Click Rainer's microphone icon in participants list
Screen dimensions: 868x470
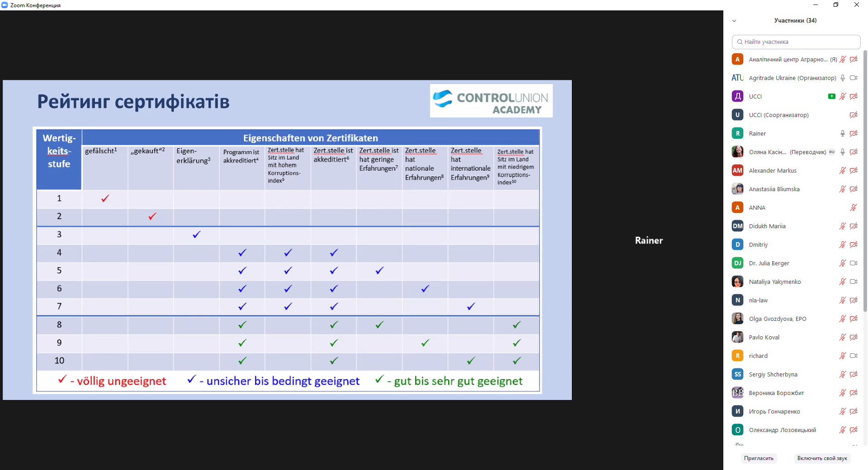click(843, 133)
